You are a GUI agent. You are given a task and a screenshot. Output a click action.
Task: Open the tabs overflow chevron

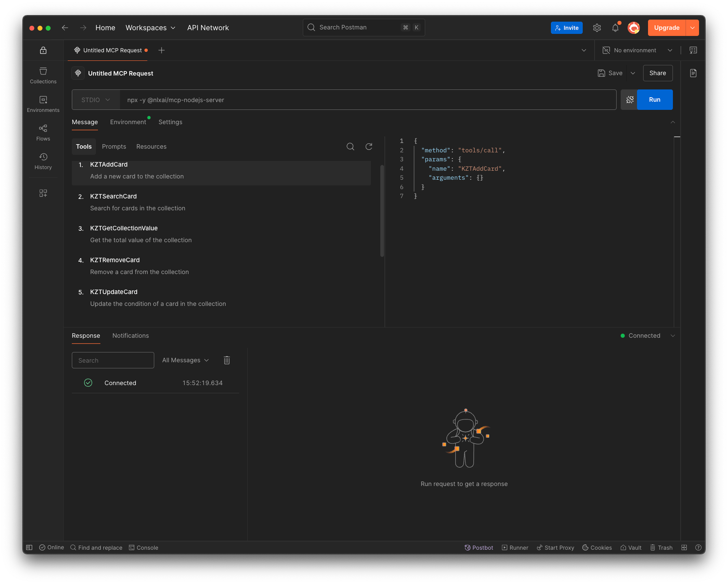pyautogui.click(x=584, y=50)
